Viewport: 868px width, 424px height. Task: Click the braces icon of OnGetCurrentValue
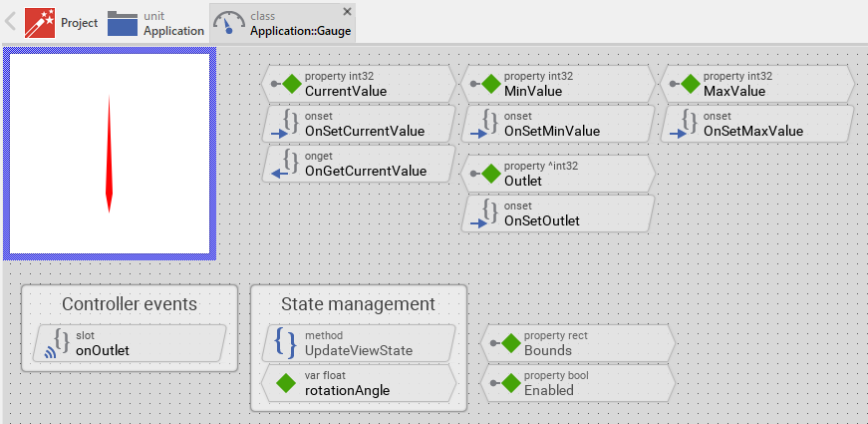point(290,164)
